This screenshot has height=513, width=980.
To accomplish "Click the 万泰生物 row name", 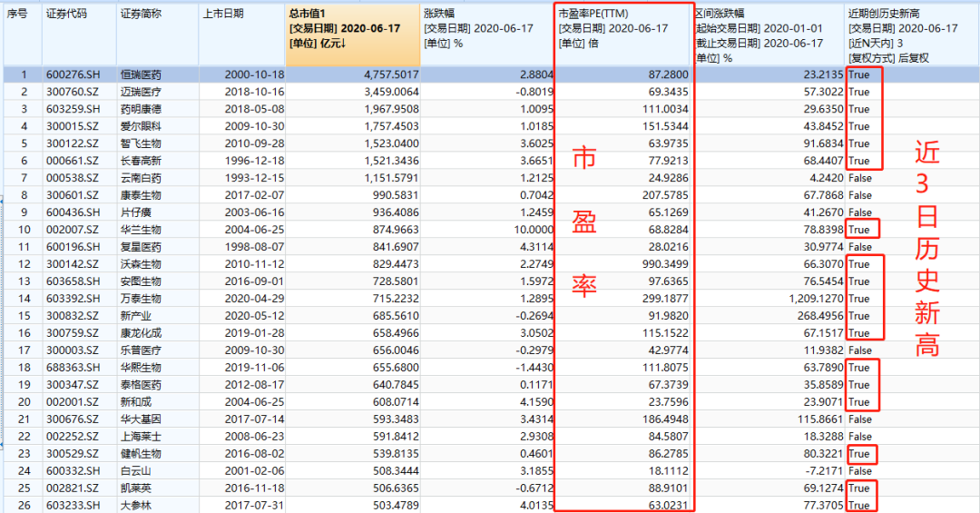I will tap(141, 299).
